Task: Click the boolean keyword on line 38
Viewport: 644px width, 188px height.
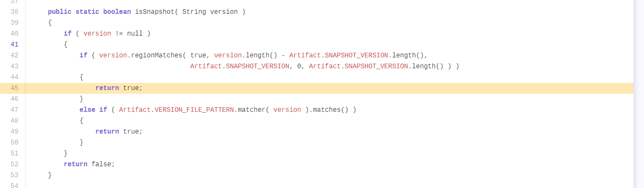Action: click(x=117, y=12)
